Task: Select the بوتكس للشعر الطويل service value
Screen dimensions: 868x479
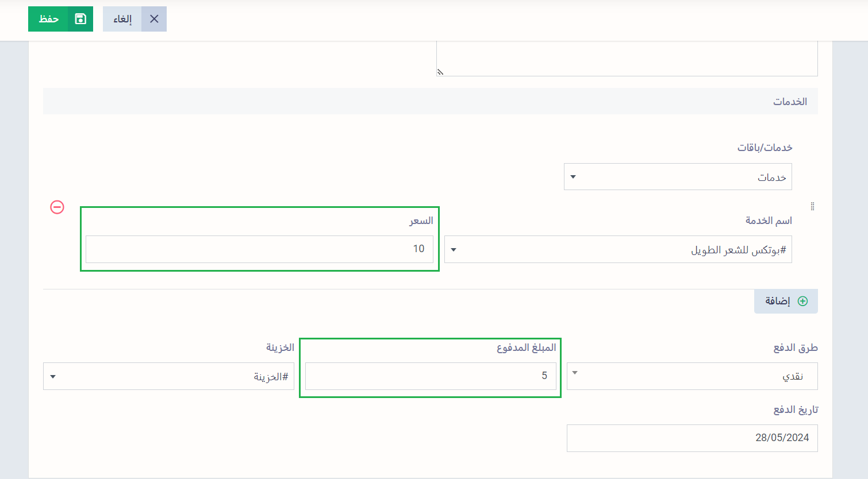Action: coord(738,250)
